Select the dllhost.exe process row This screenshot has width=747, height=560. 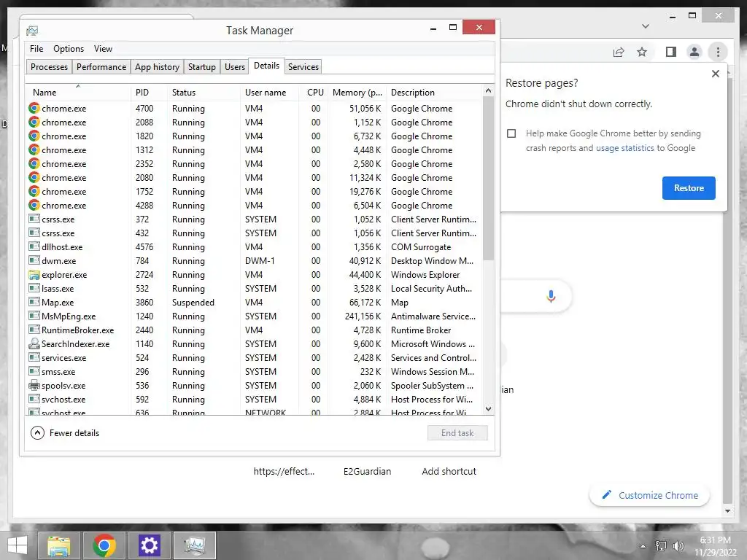point(255,247)
